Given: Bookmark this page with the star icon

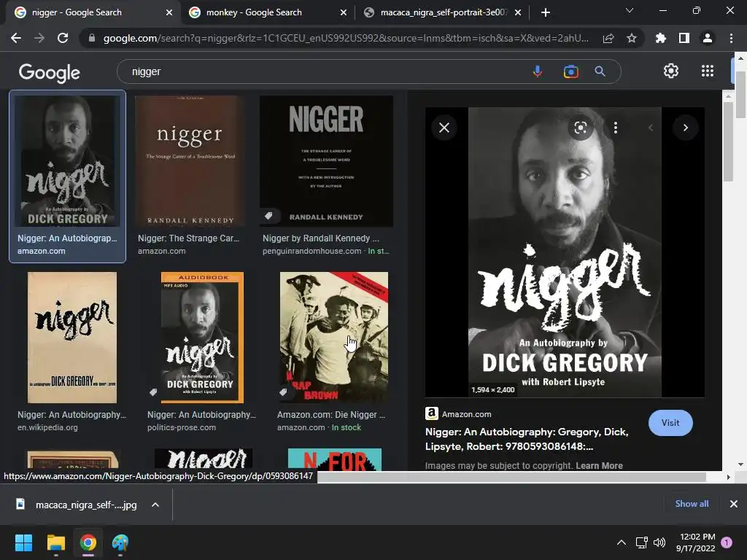Looking at the screenshot, I should coord(632,38).
